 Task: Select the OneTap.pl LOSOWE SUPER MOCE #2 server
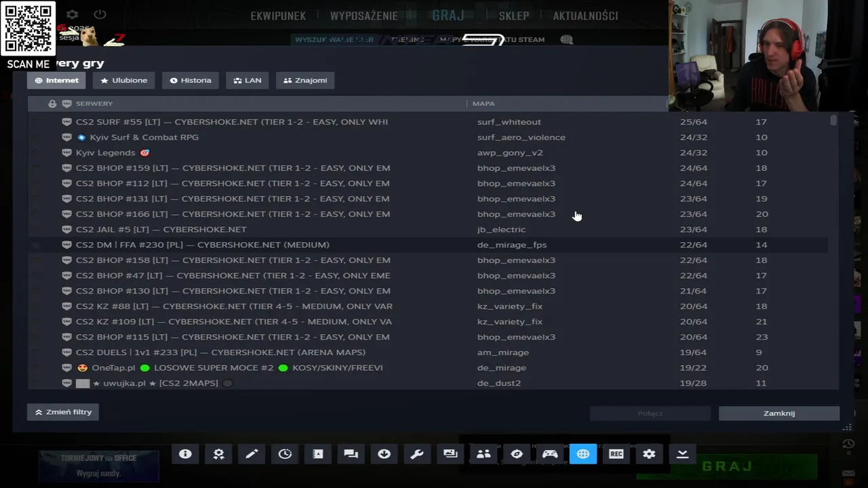[427, 367]
